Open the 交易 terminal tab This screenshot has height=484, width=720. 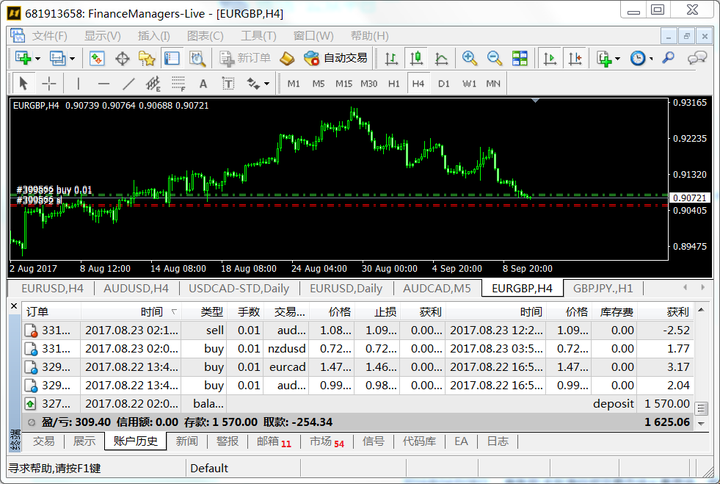[x=44, y=441]
